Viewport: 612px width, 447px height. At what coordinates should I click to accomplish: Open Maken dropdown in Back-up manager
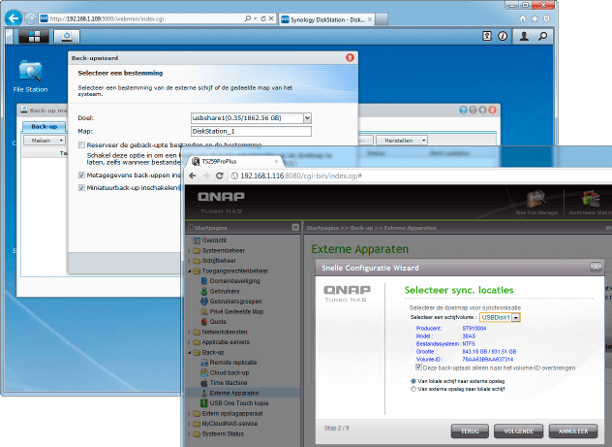44,140
